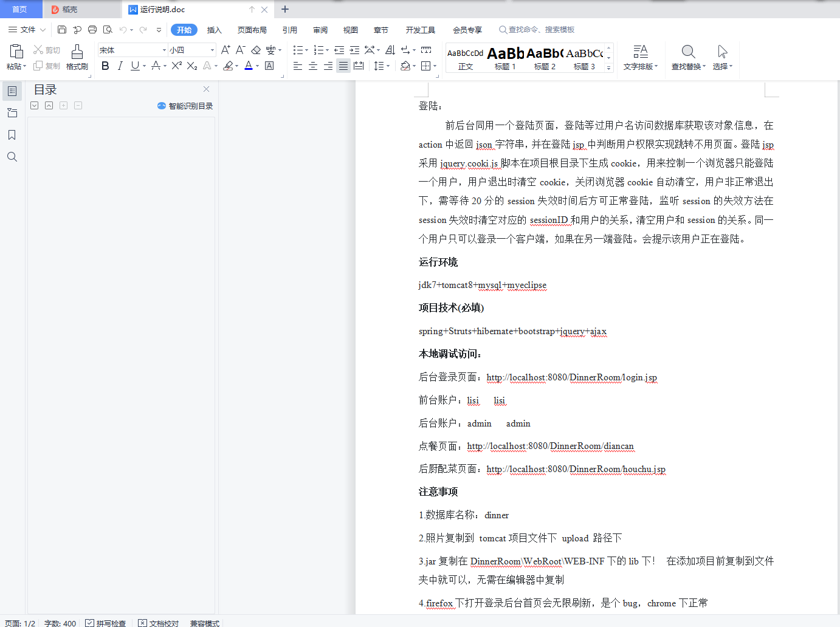Toggle align right for paragraph

point(328,66)
